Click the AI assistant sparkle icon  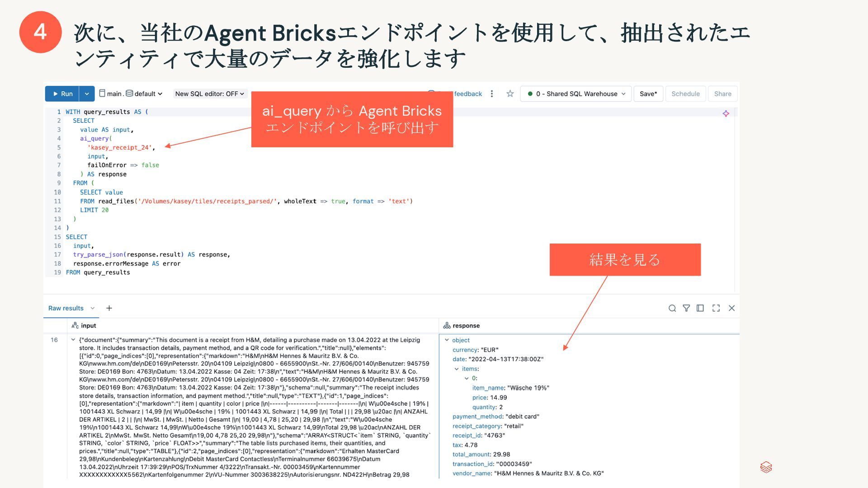(x=726, y=113)
